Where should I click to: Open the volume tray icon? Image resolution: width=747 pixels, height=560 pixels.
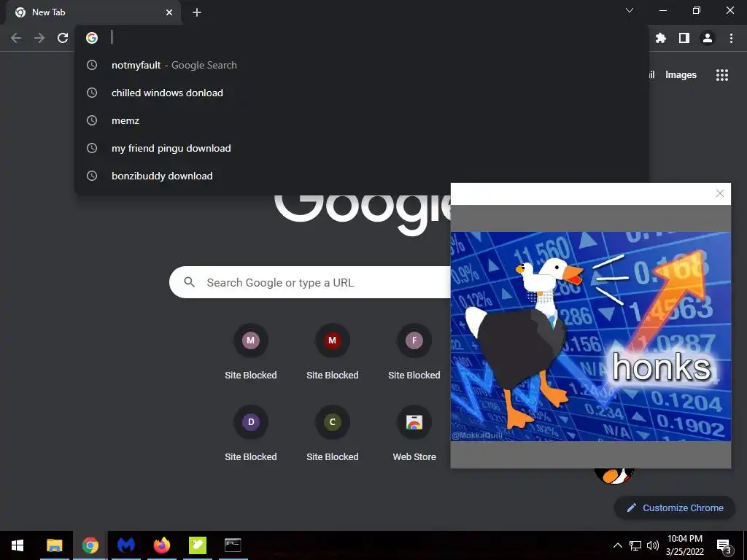[x=653, y=545]
